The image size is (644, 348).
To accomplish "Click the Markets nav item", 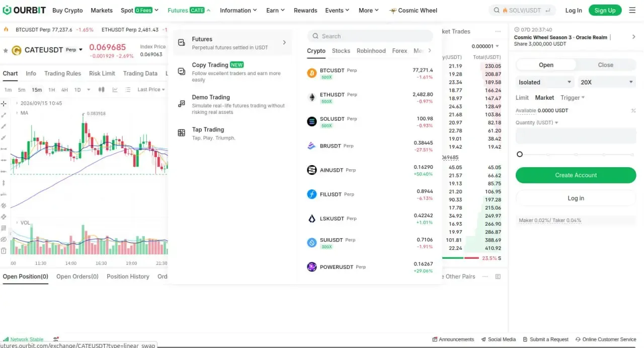I will pyautogui.click(x=102, y=10).
